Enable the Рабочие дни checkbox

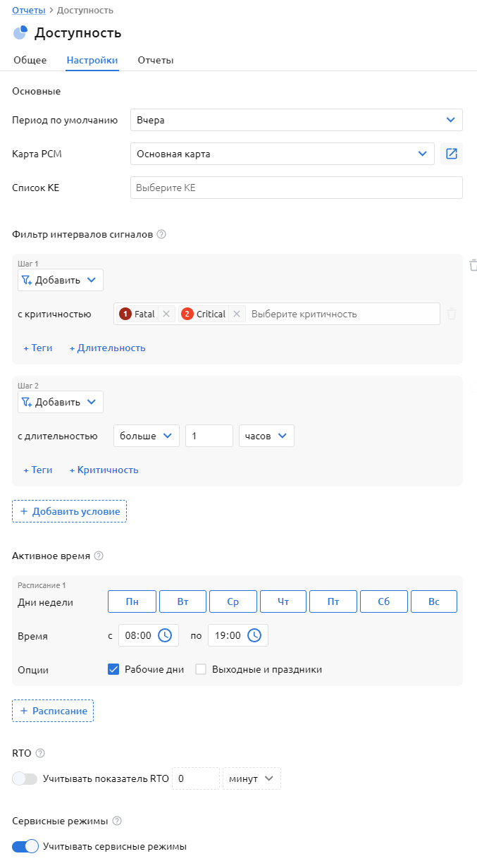pos(113,669)
